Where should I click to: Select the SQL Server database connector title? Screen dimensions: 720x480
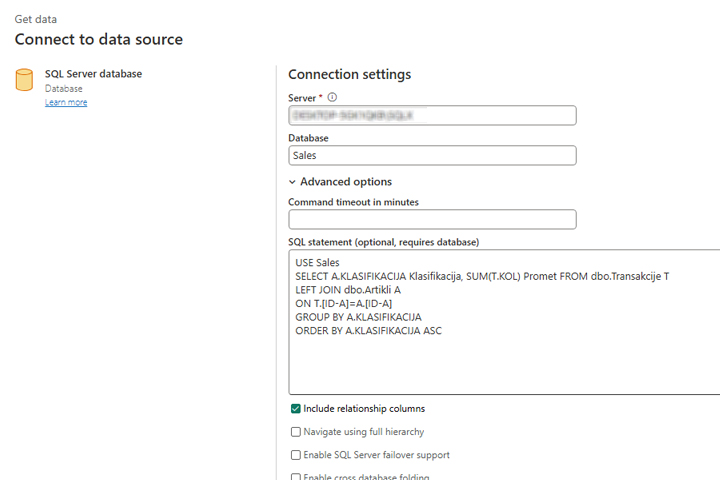coord(93,74)
